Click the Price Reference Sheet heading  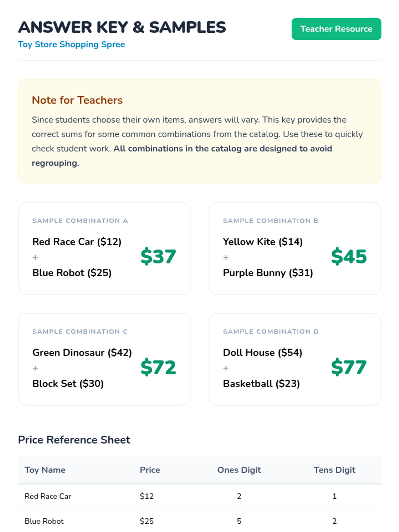74,440
